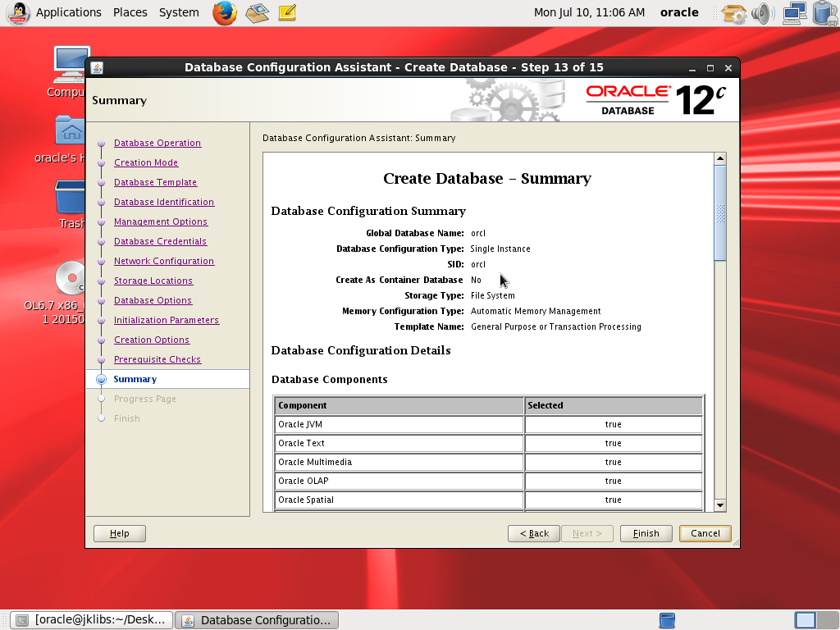
Task: Open oracle's Home folder on desktop
Action: click(x=71, y=133)
